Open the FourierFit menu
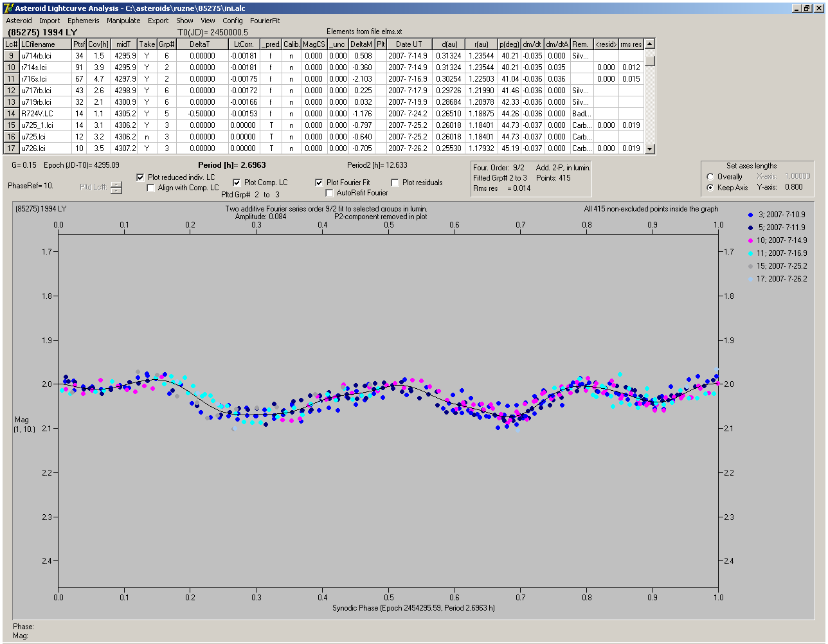Viewport: 828px width, 644px height. 265,21
